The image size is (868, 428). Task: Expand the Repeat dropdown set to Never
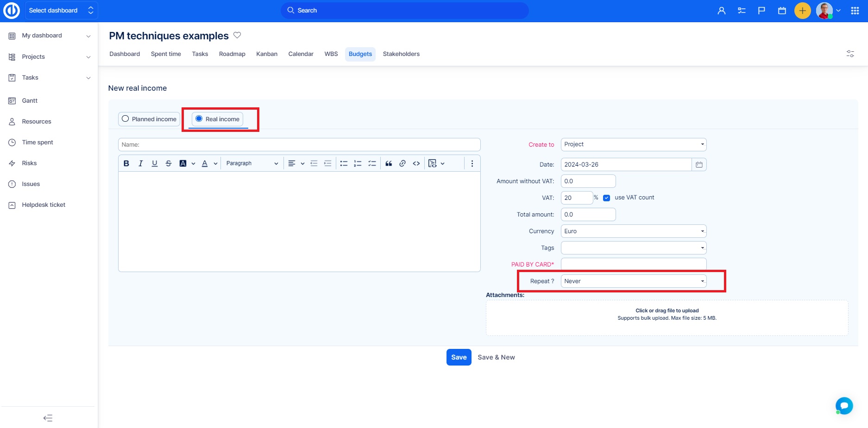pyautogui.click(x=633, y=281)
